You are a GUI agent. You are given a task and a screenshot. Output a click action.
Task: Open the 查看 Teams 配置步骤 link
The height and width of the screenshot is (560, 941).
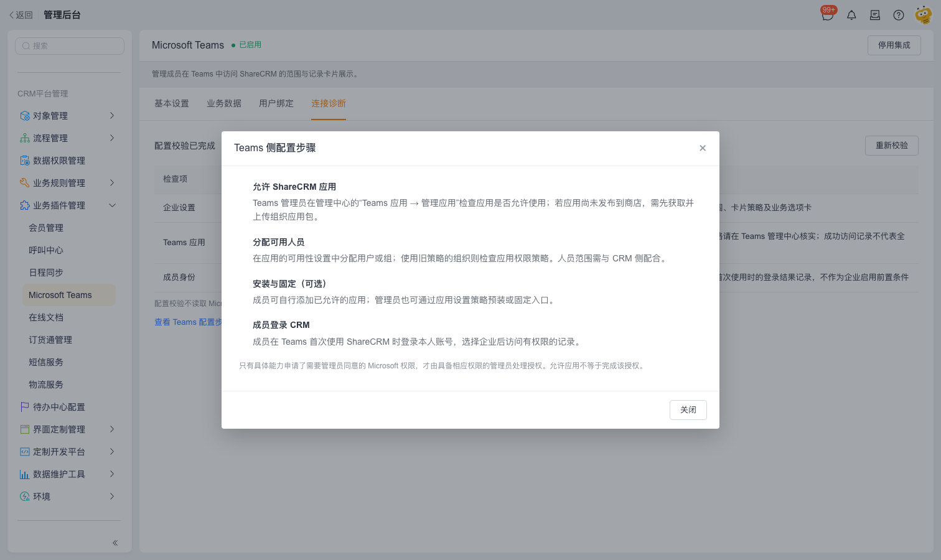[188, 322]
